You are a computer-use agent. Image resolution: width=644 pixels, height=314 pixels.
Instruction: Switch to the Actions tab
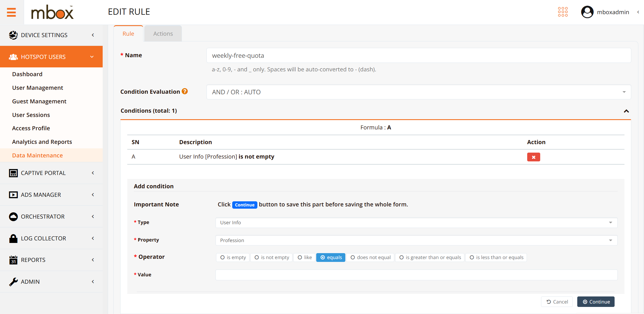(163, 34)
